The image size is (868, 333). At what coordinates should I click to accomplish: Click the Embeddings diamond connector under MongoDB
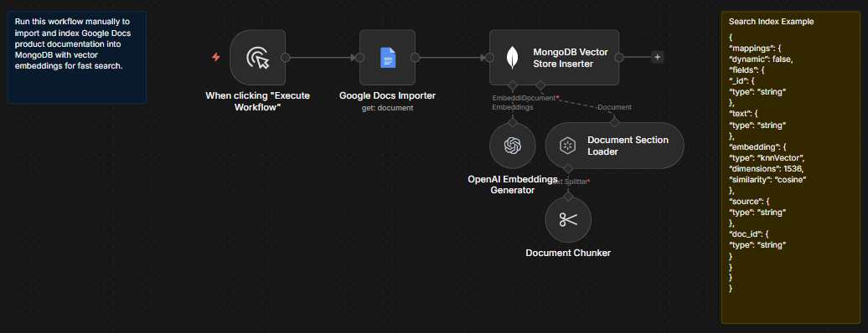click(x=513, y=85)
